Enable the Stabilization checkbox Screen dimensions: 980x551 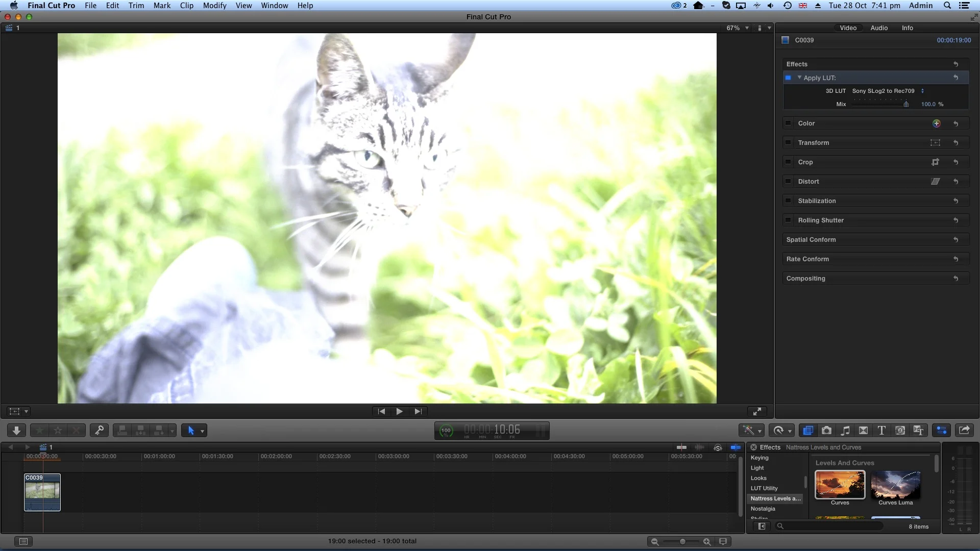(x=788, y=201)
